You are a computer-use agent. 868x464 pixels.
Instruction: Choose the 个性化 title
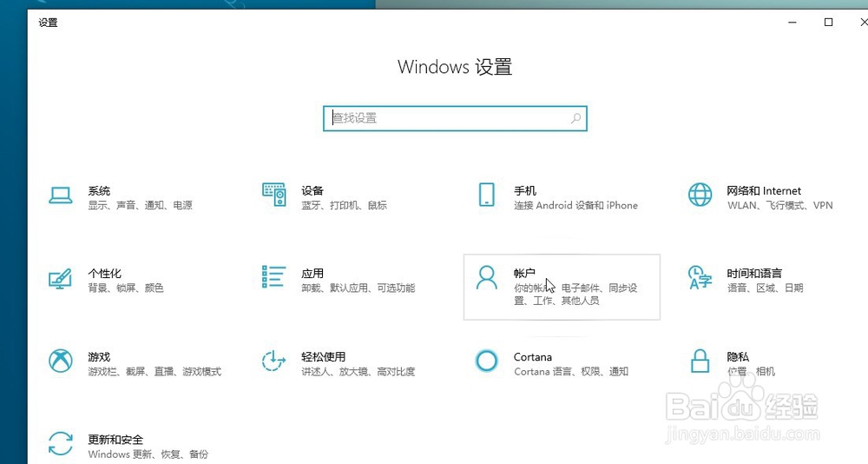point(105,274)
